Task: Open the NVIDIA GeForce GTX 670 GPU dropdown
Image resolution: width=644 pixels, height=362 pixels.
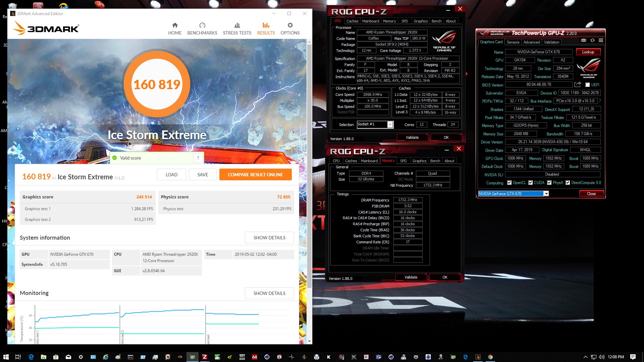Action: pyautogui.click(x=546, y=194)
